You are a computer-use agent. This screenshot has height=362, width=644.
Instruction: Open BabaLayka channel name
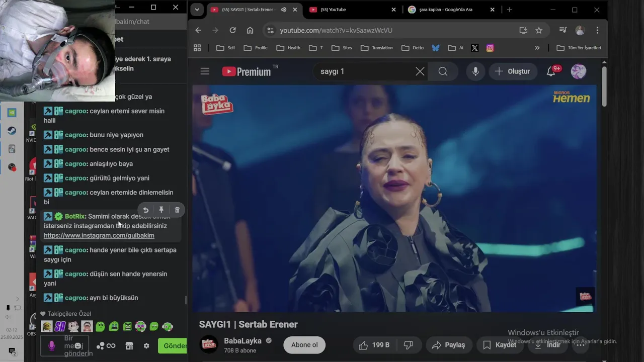243,340
